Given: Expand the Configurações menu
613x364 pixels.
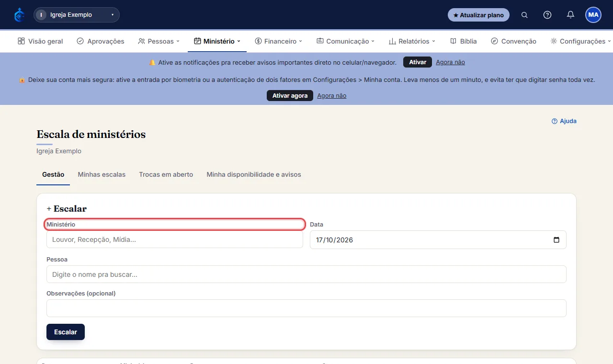Looking at the screenshot, I should coord(581,41).
